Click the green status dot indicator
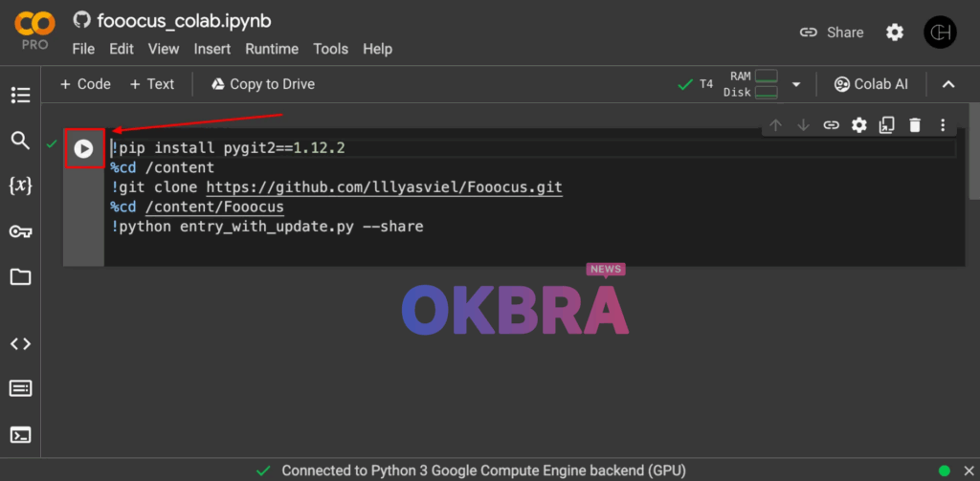Screen dimensions: 980x481 point(945,470)
